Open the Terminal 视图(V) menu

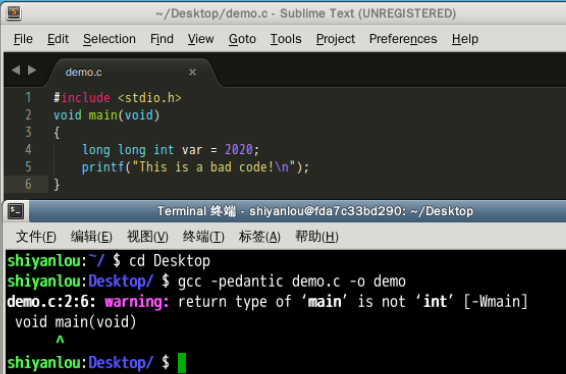tap(148, 237)
